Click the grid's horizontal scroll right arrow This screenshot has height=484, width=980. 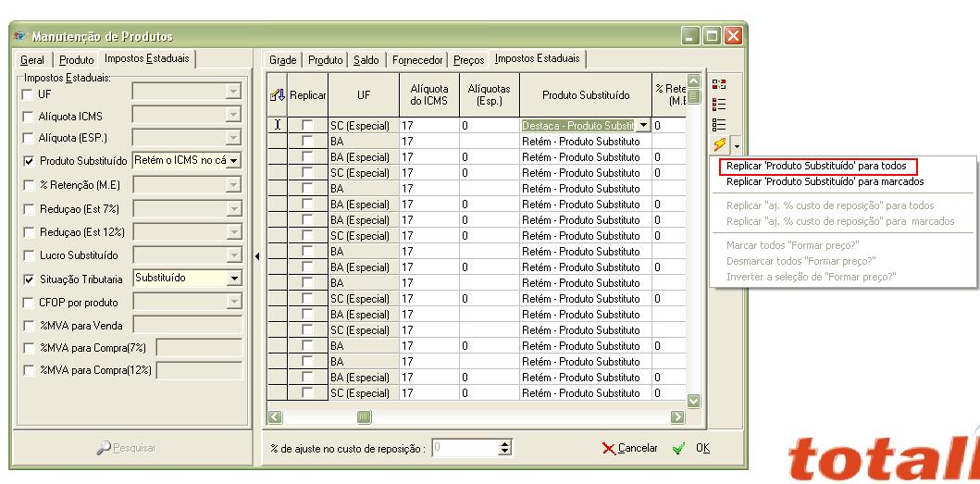pyautogui.click(x=677, y=416)
